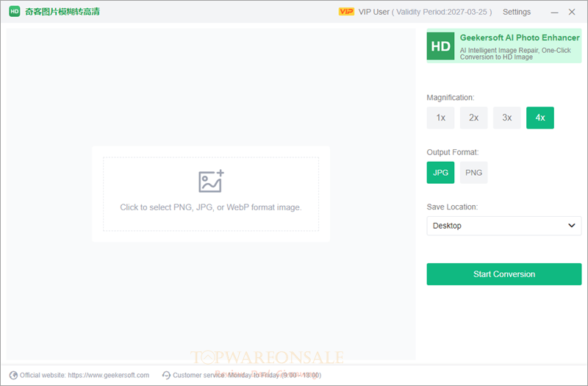Click the VIP badge icon
This screenshot has height=386, width=588.
346,12
